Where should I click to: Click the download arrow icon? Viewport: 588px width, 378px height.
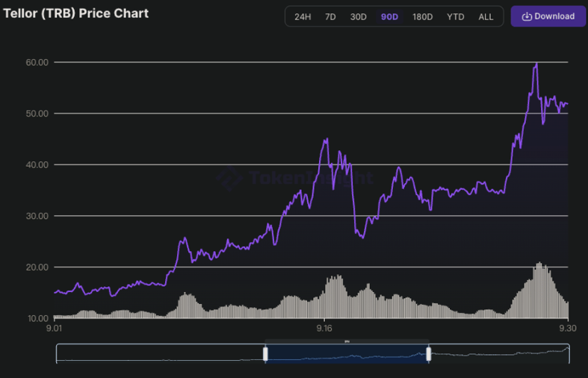pyautogui.click(x=526, y=16)
